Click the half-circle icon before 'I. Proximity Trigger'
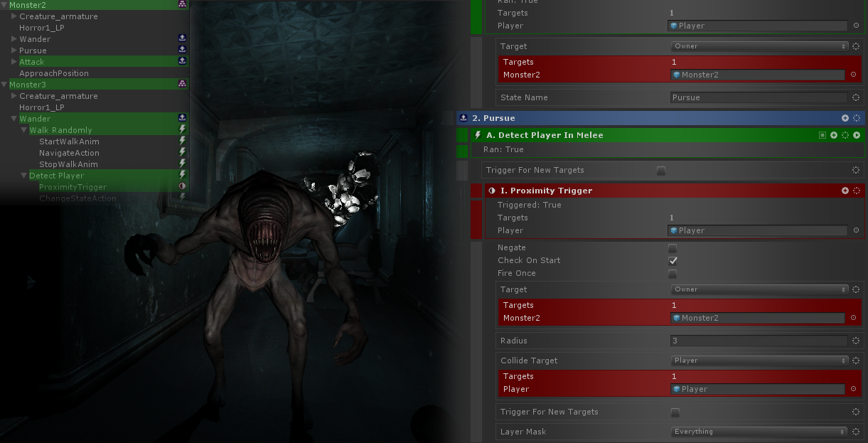 coord(492,191)
